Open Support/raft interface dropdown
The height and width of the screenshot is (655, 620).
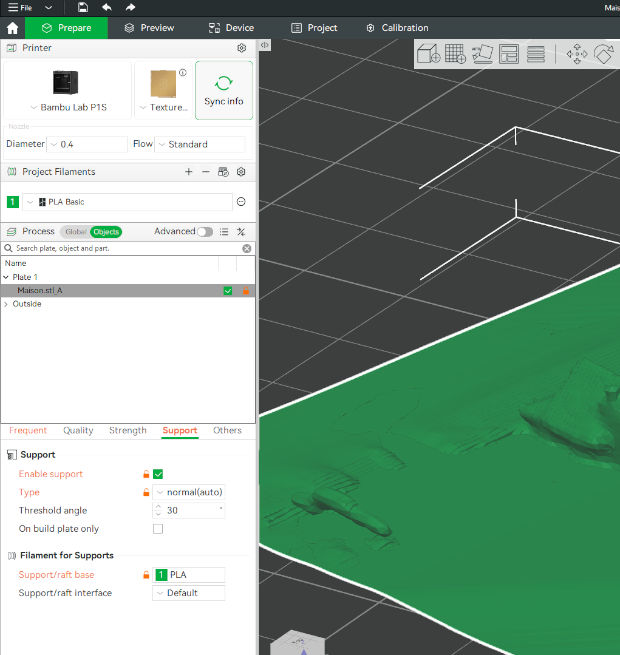coord(189,593)
